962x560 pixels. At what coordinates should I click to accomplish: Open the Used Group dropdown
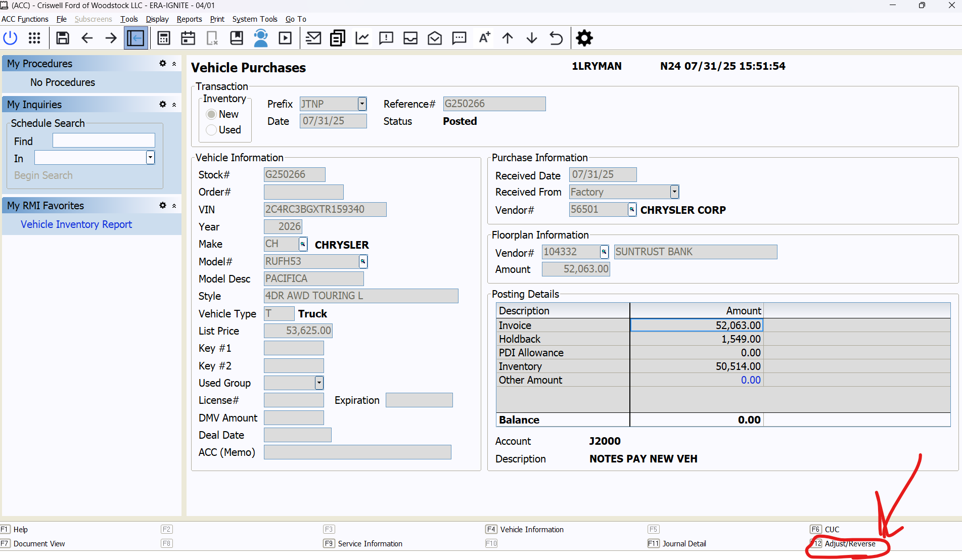tap(319, 383)
